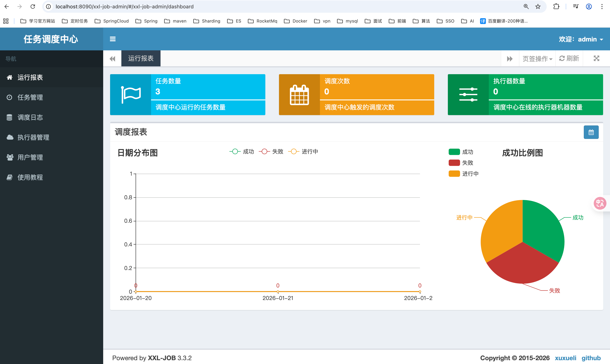This screenshot has width=610, height=364.
Task: Select the 运行报表 tab
Action: tap(141, 58)
